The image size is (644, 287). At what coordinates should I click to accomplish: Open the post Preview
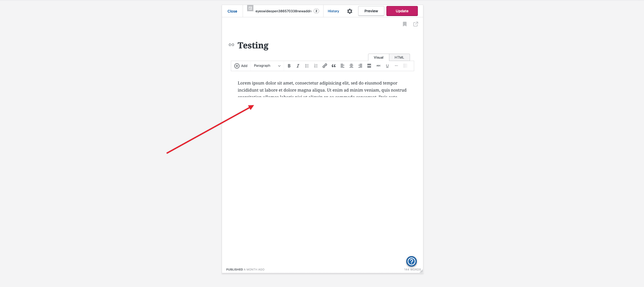(x=371, y=11)
